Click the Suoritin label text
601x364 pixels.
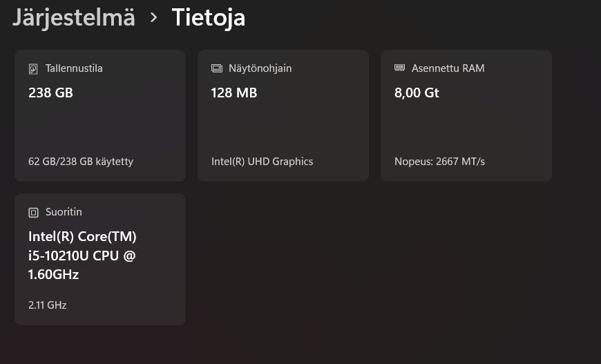click(64, 212)
